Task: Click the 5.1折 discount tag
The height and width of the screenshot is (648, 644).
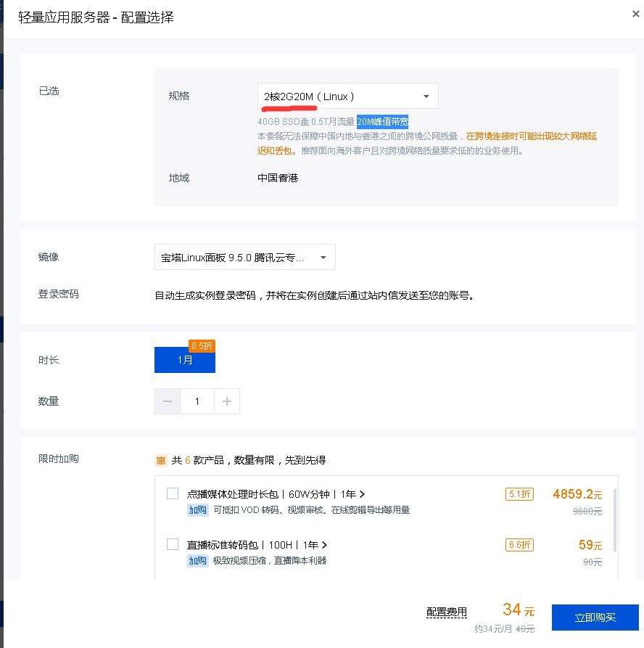Action: click(x=519, y=494)
